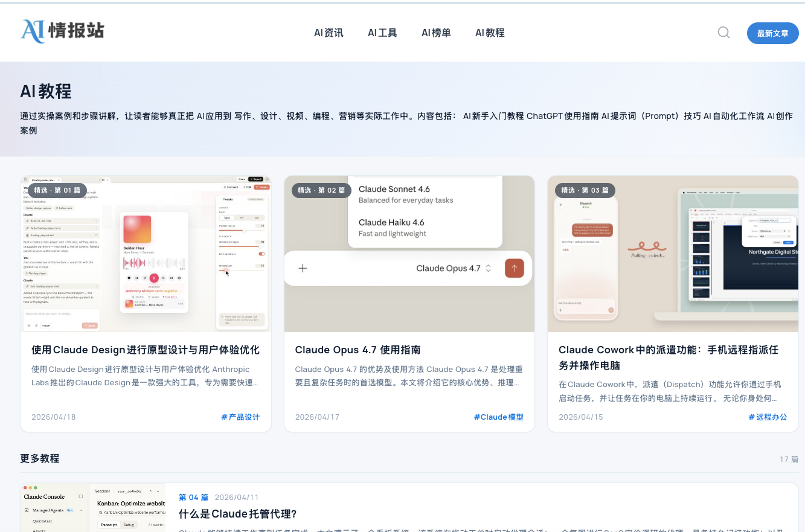Click the #Claude模型 tag
Screen dimensions: 805x532
click(498, 416)
